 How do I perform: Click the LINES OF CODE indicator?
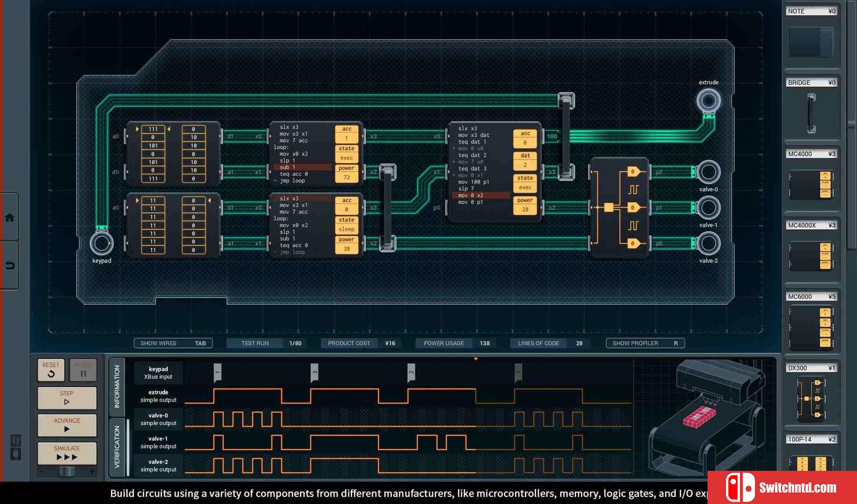(550, 343)
